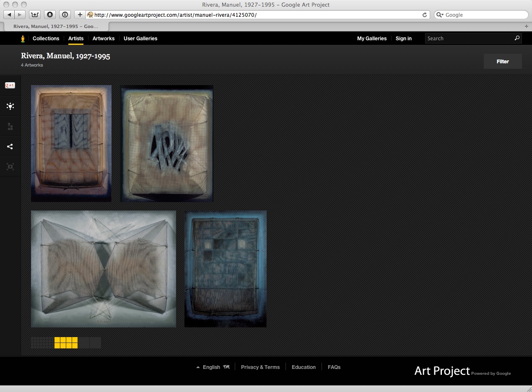Reload the page with refresh icon
Image resolution: width=532 pixels, height=392 pixels.
tap(425, 15)
